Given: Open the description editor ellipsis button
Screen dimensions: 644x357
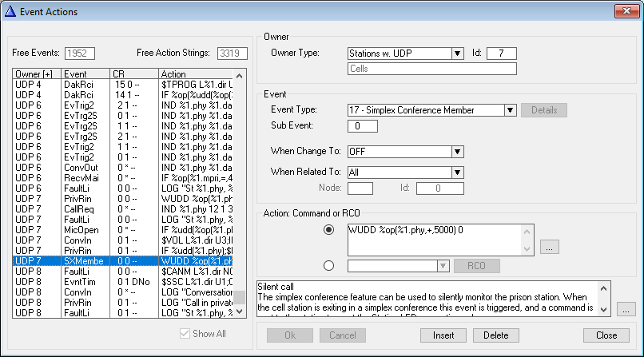Looking at the screenshot, I should point(626,308).
